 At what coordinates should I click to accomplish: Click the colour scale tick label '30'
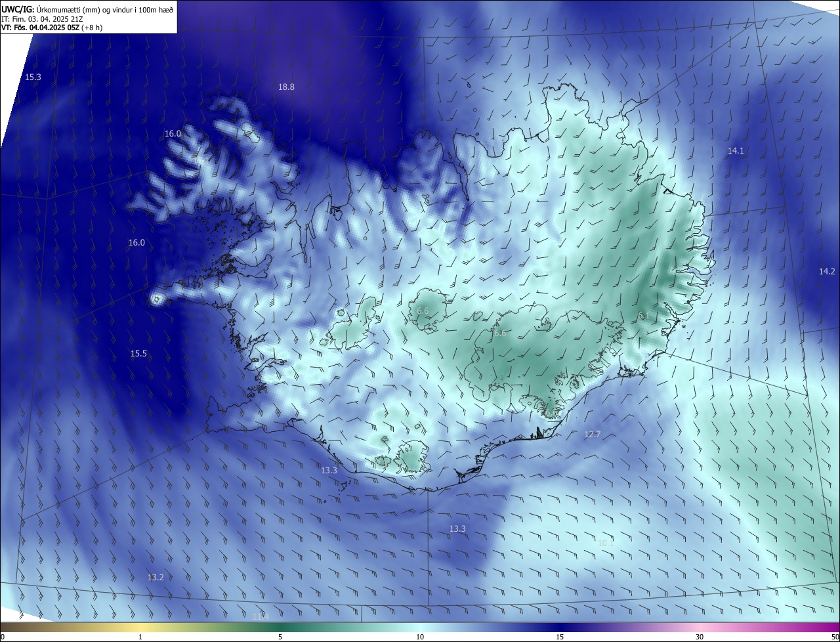click(700, 637)
